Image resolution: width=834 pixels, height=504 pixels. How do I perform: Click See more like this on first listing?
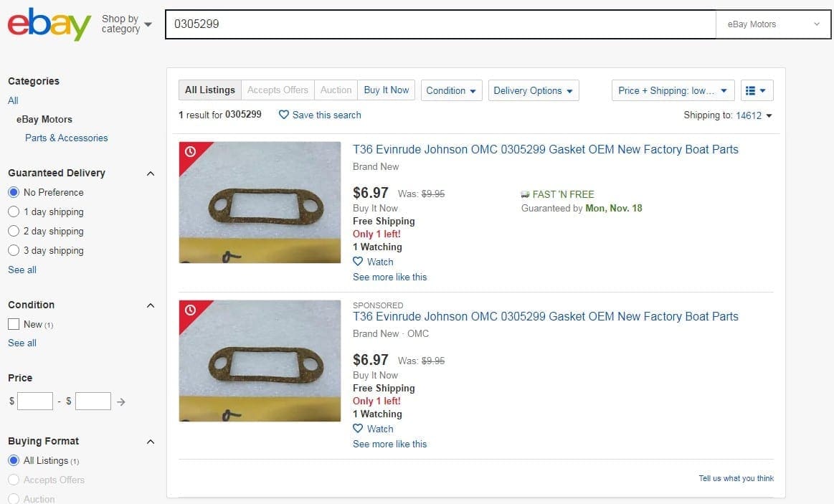390,277
